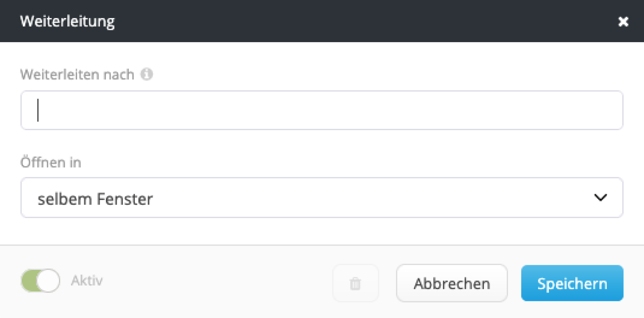Click the dark header bar right of the title
The width and height of the screenshot is (644, 318).
(x=354, y=21)
